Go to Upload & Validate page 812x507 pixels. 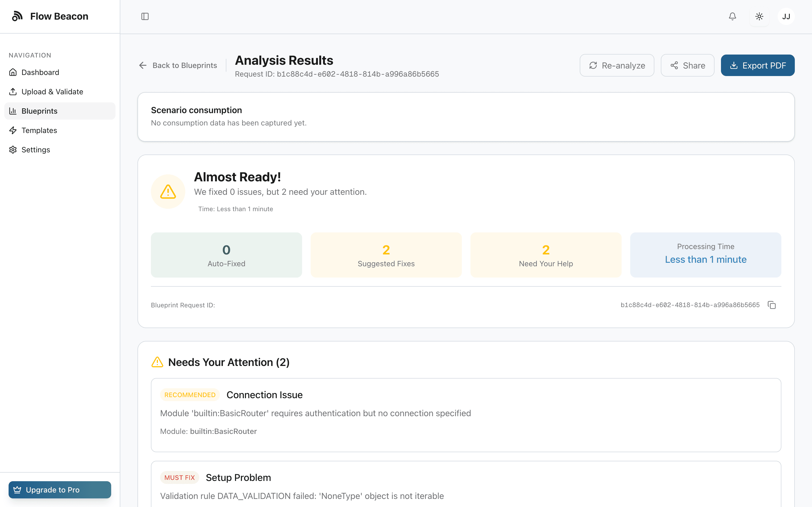click(x=52, y=92)
